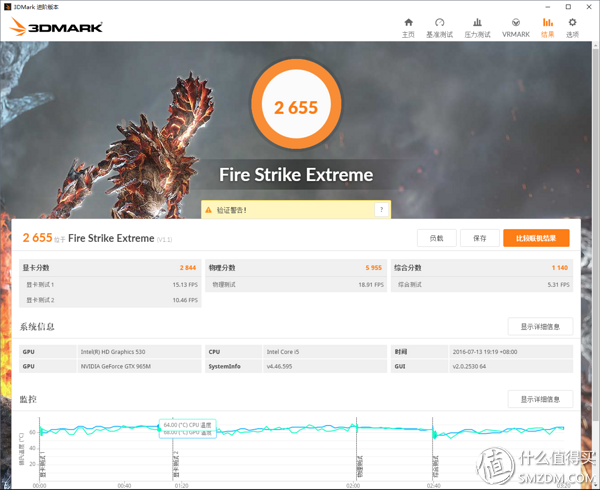Open Results (结果) bar chart icon

[x=548, y=22]
